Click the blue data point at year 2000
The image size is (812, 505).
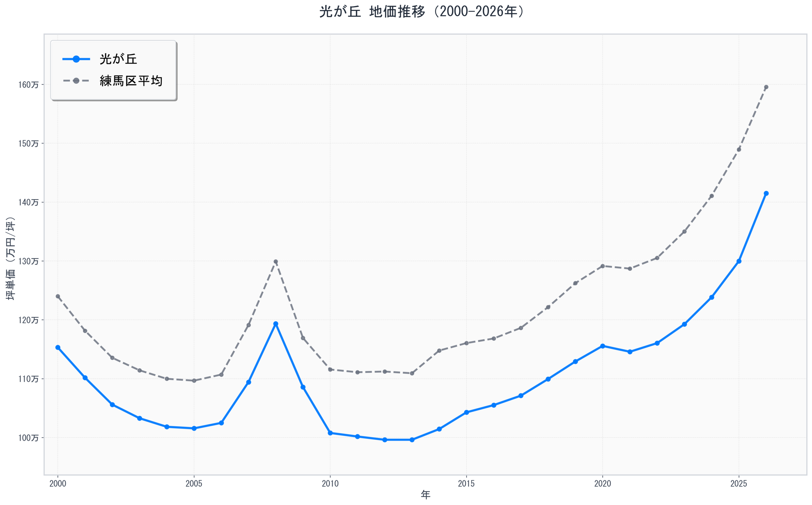click(x=58, y=347)
